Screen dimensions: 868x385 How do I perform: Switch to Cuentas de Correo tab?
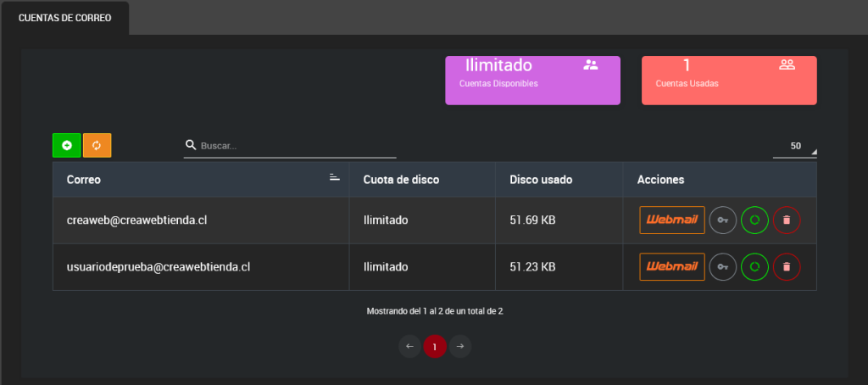[65, 18]
